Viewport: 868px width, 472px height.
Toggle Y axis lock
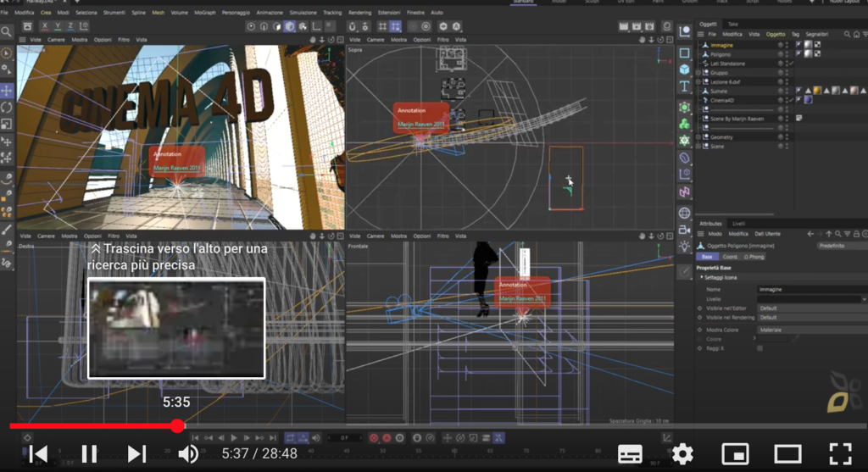[x=58, y=26]
